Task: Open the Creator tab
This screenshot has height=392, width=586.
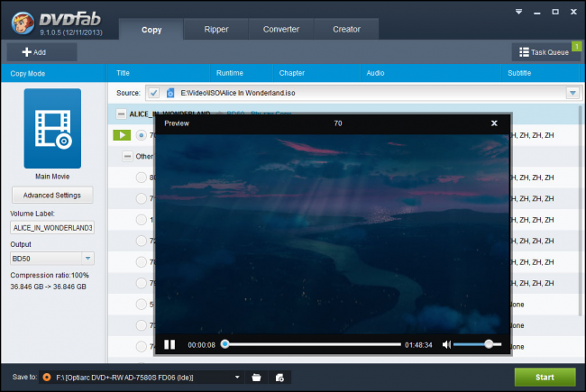Action: [346, 29]
